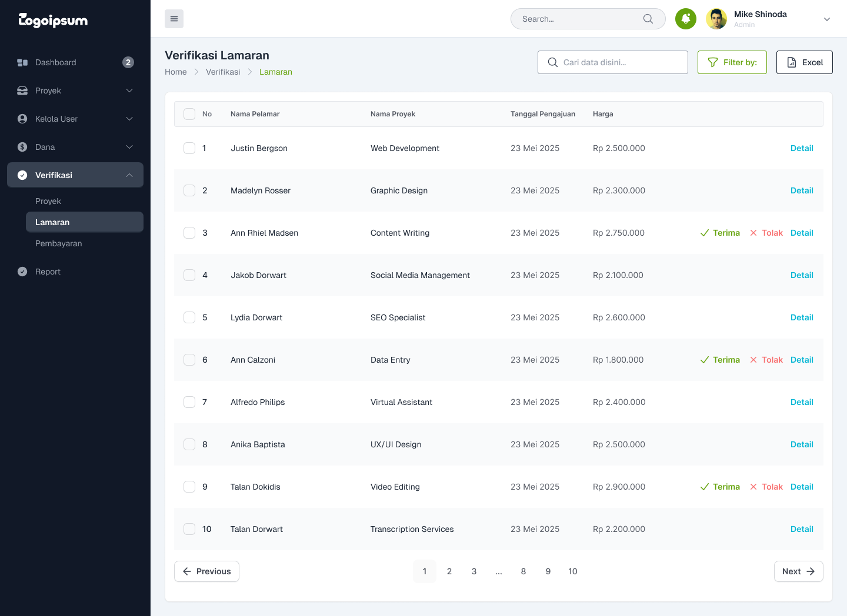Expand the Kelola User chevron
The image size is (847, 616).
(x=129, y=119)
